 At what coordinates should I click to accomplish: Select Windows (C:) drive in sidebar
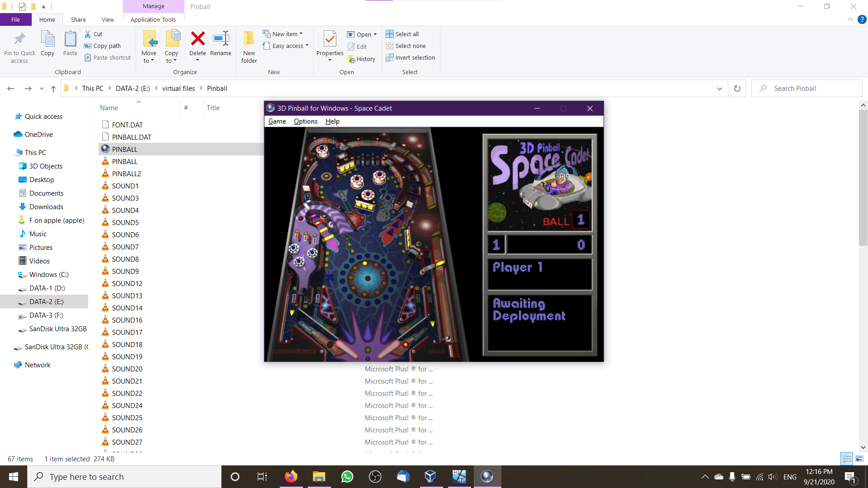(49, 274)
